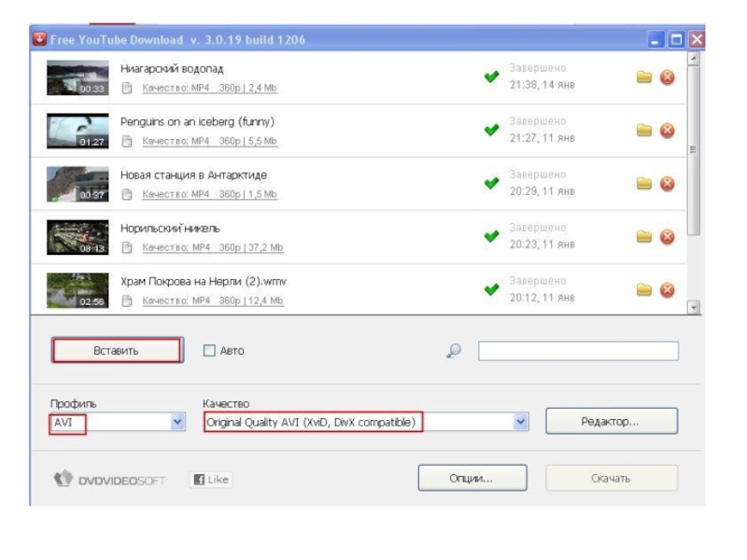This screenshot has width=747, height=560.
Task: Open Опции... settings
Action: (472, 478)
